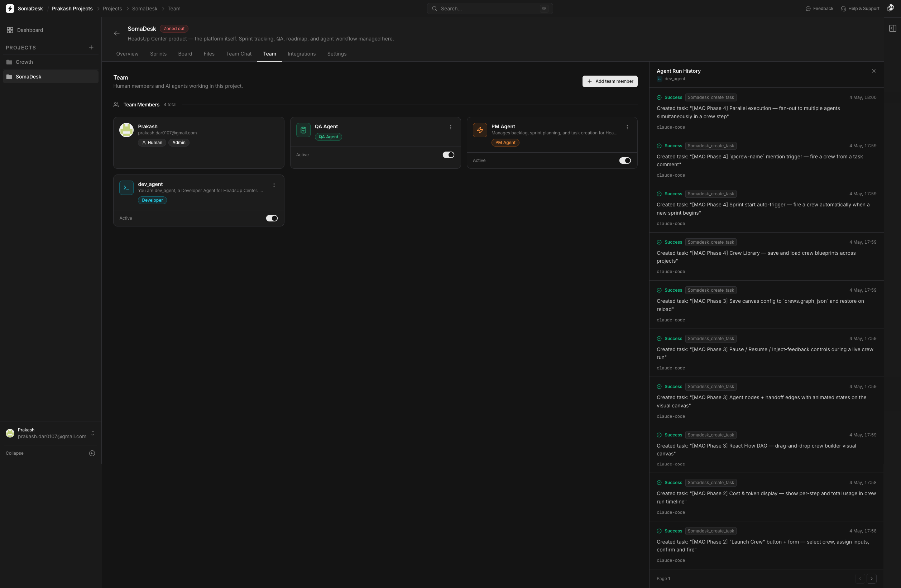This screenshot has width=901, height=588.
Task: Go to next page of run history
Action: click(x=872, y=579)
